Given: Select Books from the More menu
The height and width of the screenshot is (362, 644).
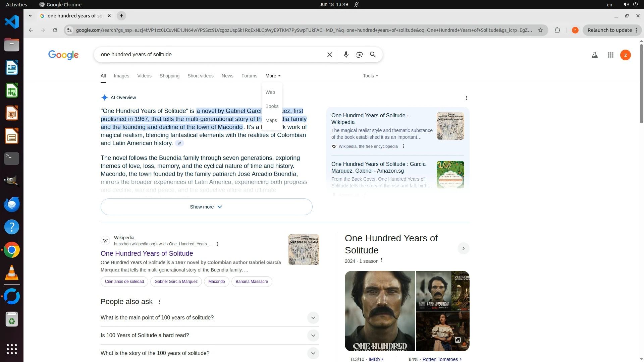Looking at the screenshot, I should [272, 106].
